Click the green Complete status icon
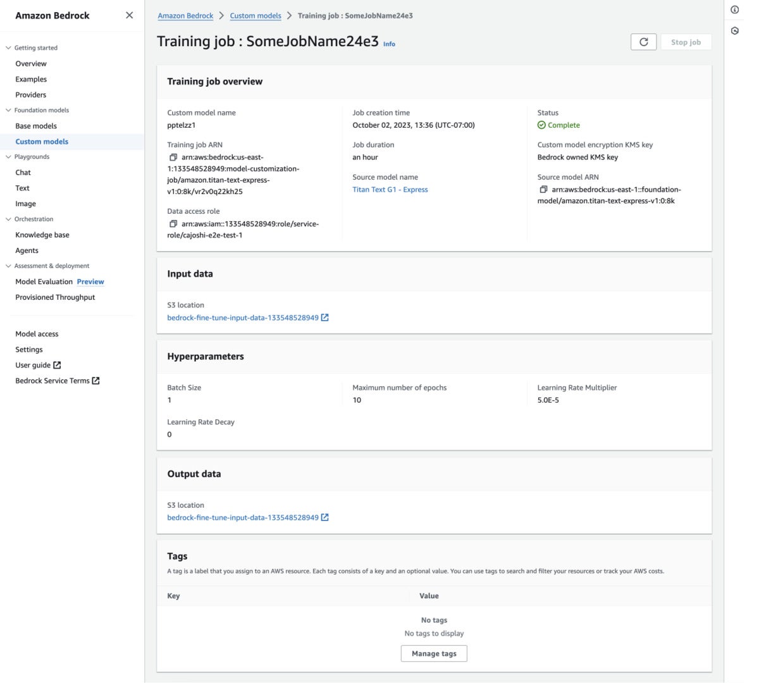 pos(541,125)
